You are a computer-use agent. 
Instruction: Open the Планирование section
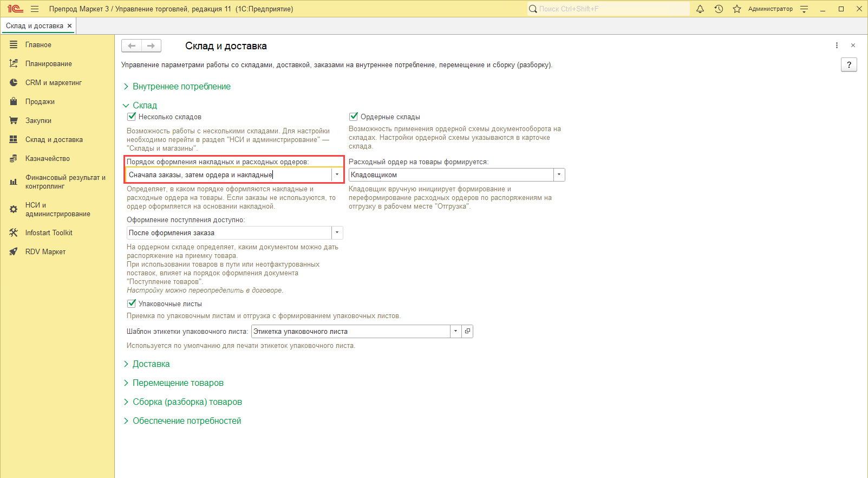pos(49,63)
